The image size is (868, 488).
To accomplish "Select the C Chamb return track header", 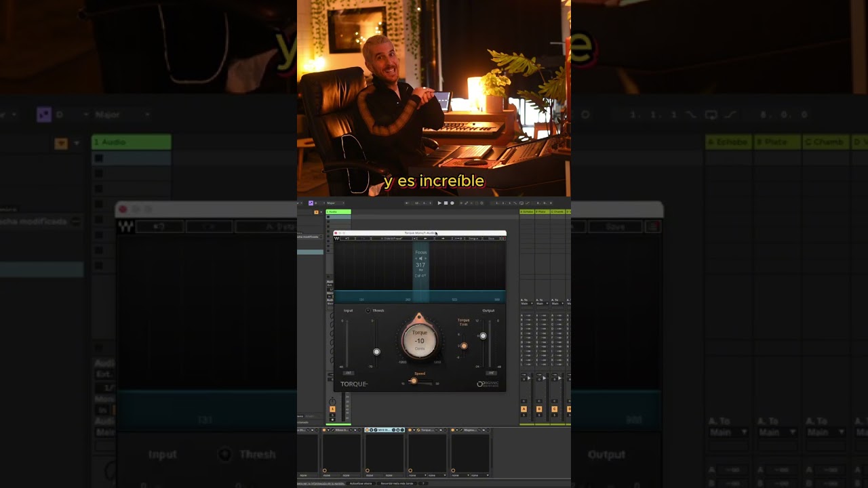I will tap(557, 211).
